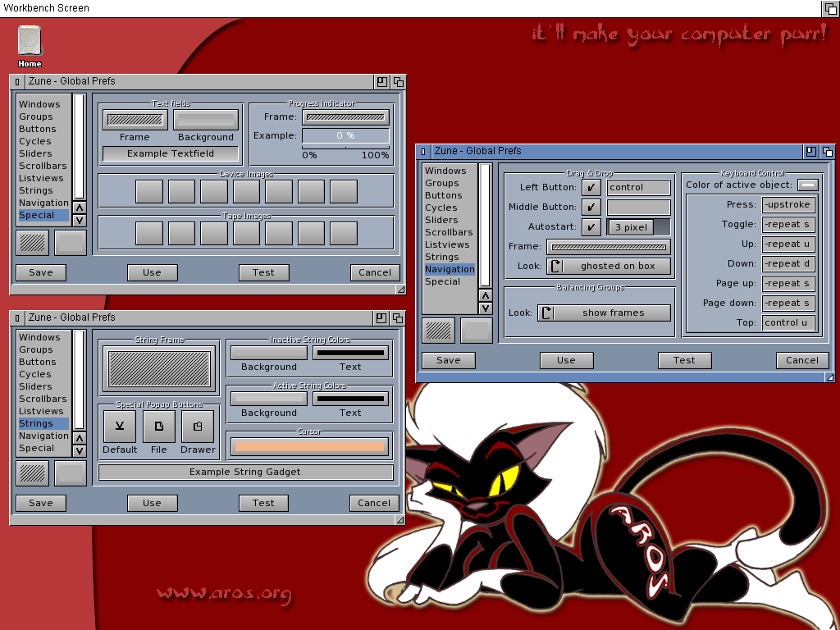
Task: Click list scrollbar in Navigation window
Action: click(485, 226)
